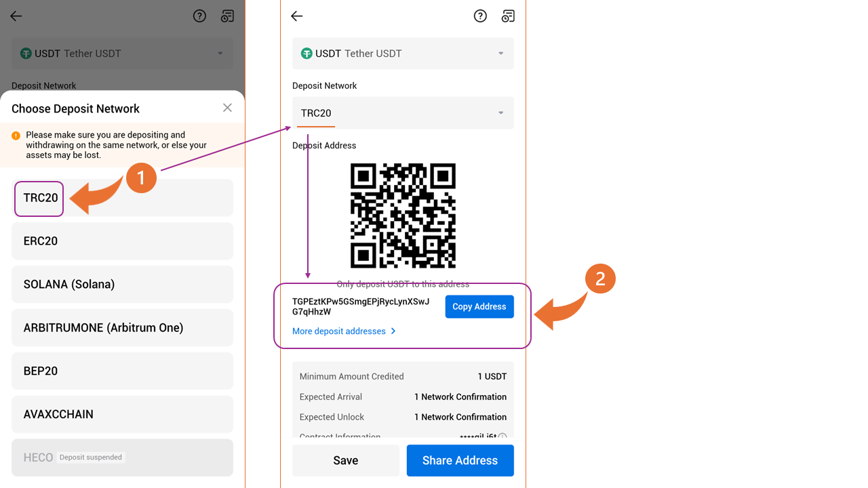The height and width of the screenshot is (488, 868).
Task: Click history icon on left dimmed screen
Action: [x=228, y=16]
